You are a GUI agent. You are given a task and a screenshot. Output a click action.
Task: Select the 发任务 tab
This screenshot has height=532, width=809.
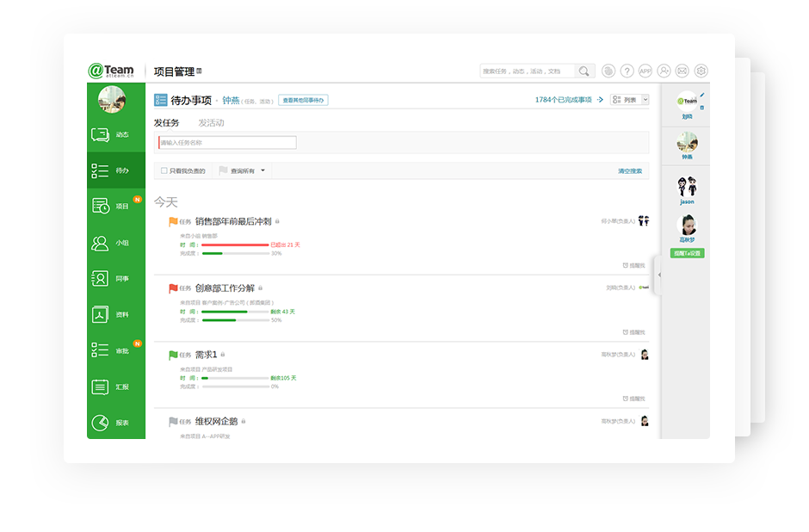coord(166,123)
